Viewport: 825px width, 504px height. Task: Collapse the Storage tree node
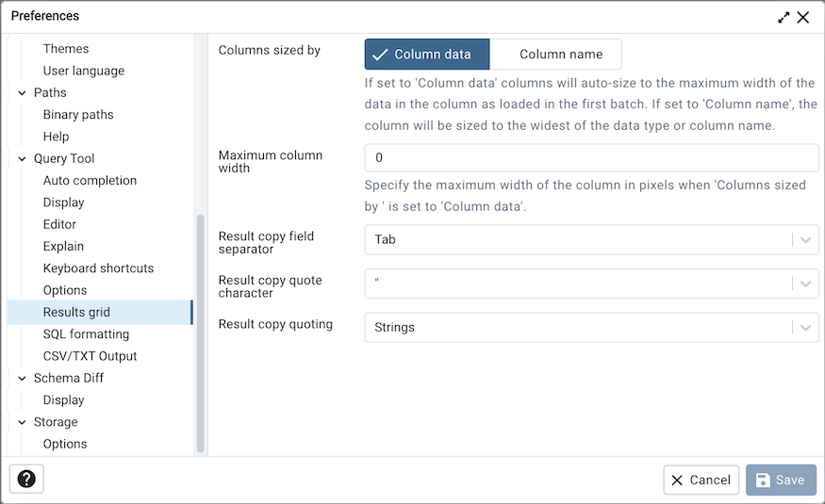[22, 423]
